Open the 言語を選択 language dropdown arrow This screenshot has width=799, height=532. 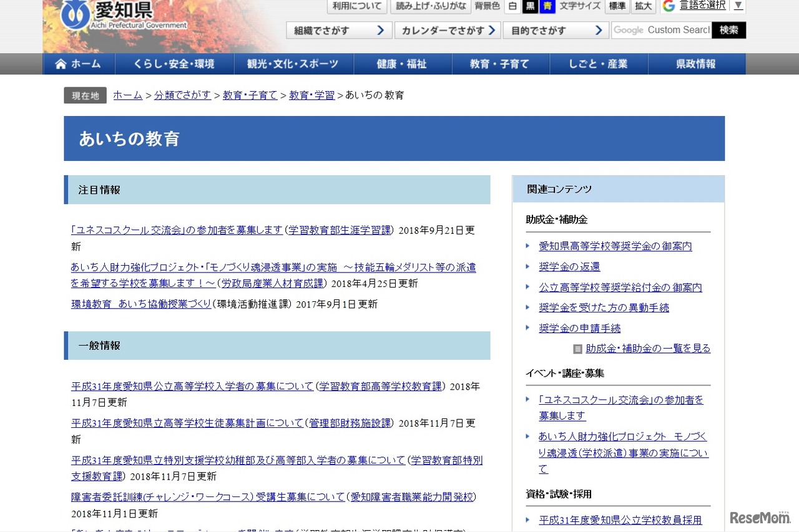(x=738, y=6)
